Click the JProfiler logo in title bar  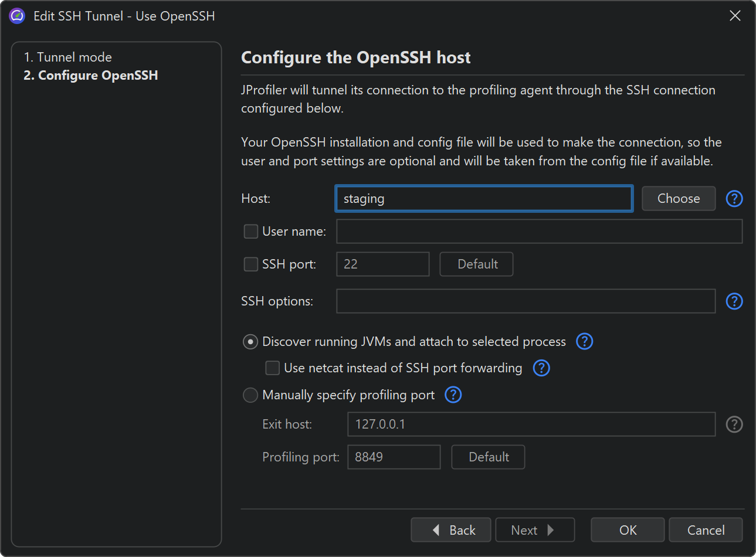[18, 16]
